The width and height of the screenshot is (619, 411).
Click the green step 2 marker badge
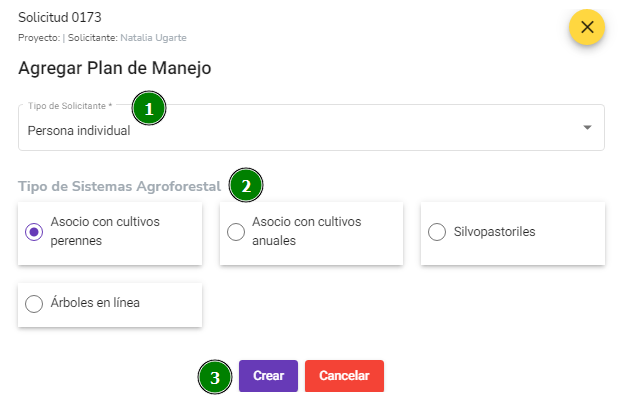(246, 185)
